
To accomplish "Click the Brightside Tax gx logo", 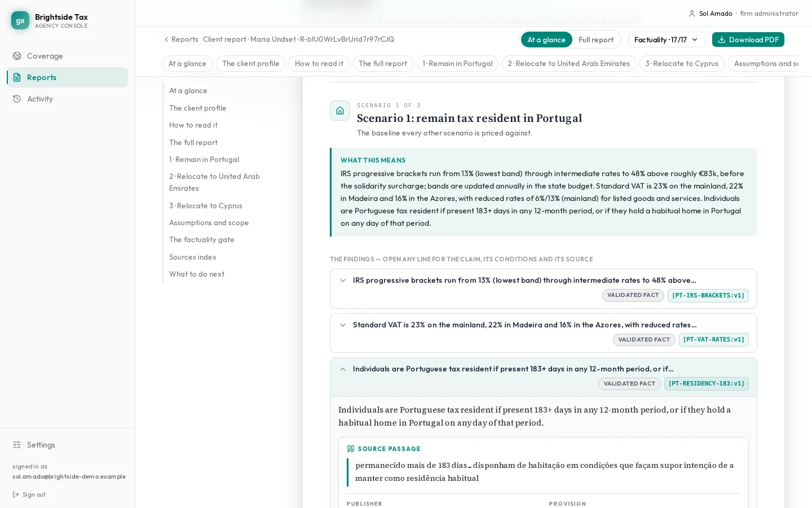I will pyautogui.click(x=20, y=20).
